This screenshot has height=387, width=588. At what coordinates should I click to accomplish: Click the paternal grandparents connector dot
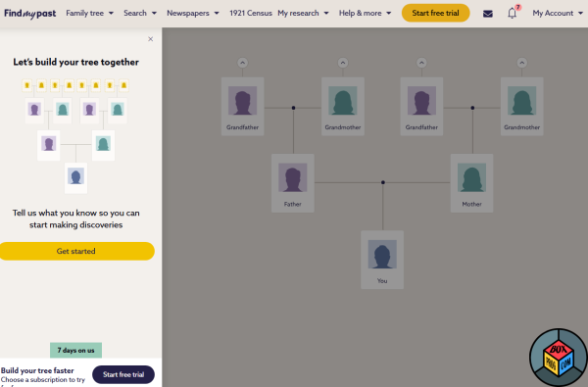293,108
